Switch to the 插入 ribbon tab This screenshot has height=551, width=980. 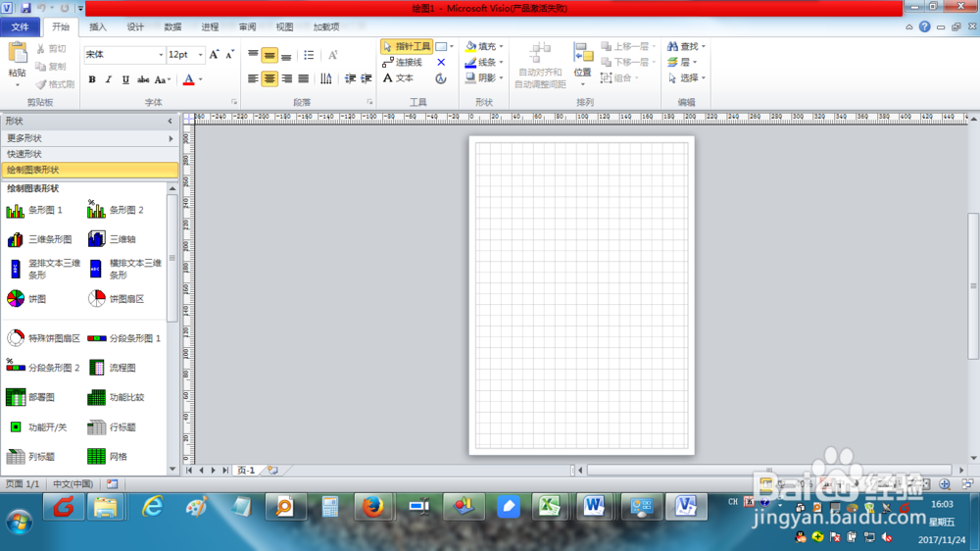pos(98,26)
